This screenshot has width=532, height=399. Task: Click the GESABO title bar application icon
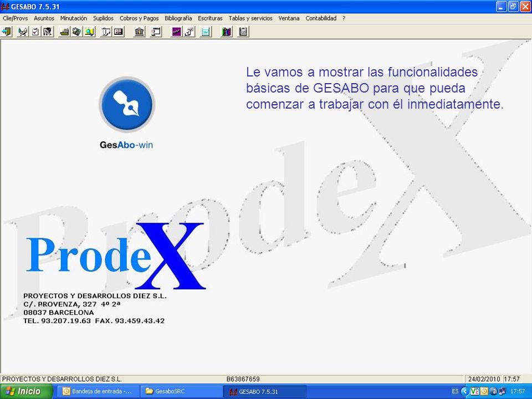tap(5, 7)
